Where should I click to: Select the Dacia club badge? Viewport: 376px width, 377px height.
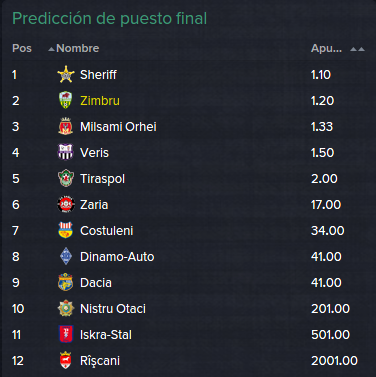pos(66,282)
